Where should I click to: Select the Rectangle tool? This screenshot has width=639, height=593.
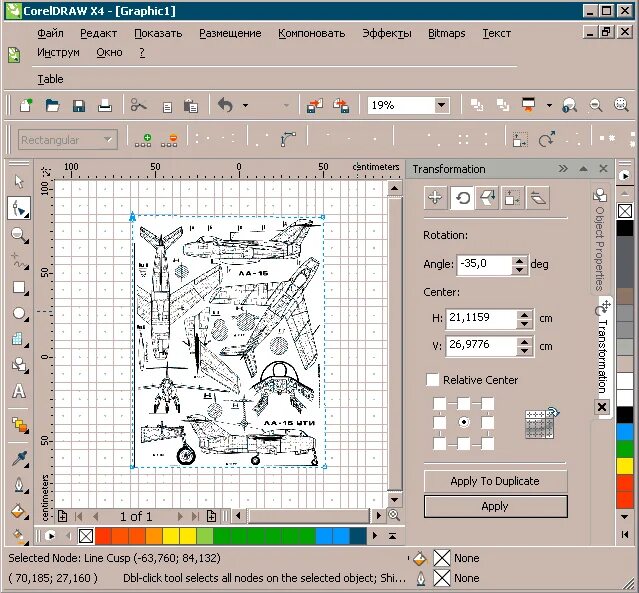tap(19, 288)
